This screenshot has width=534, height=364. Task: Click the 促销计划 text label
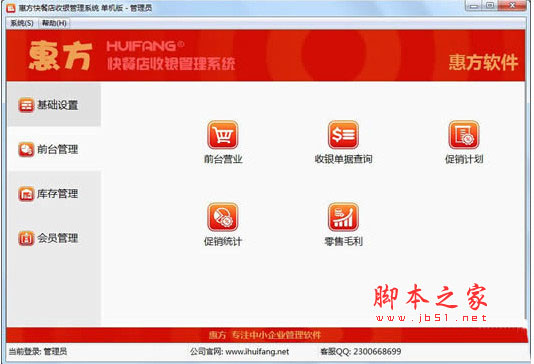click(464, 159)
